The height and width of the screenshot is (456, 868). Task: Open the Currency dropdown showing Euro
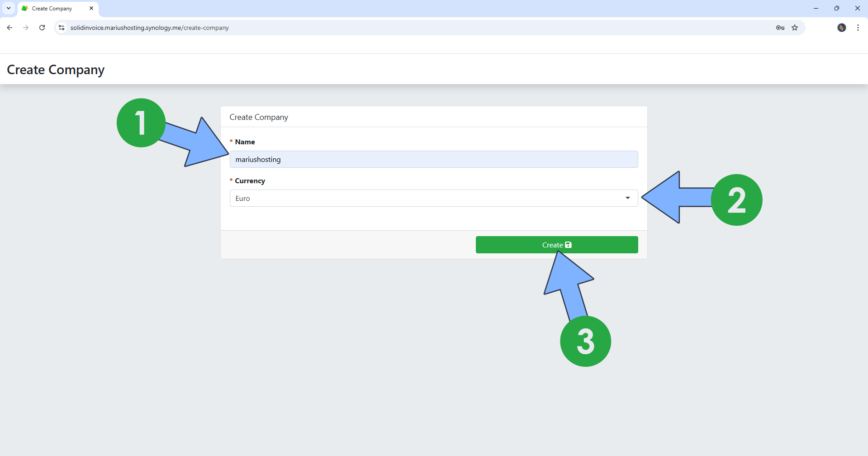pos(434,198)
